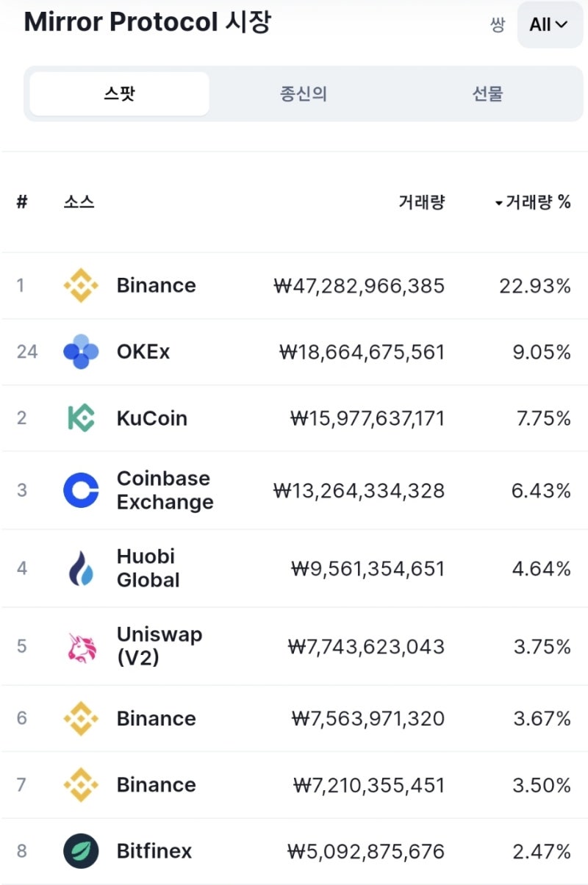Click the OKEx blue circles logo
This screenshot has height=885, width=588.
81,351
